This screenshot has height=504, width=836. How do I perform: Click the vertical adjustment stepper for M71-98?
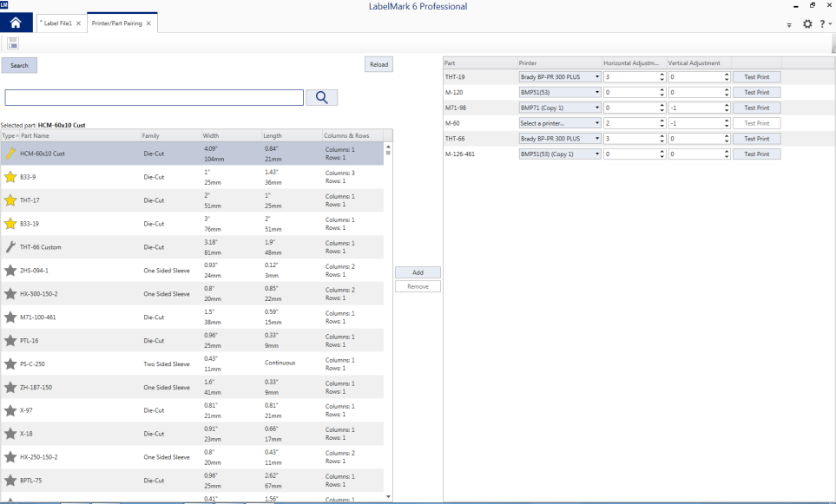[x=726, y=108]
